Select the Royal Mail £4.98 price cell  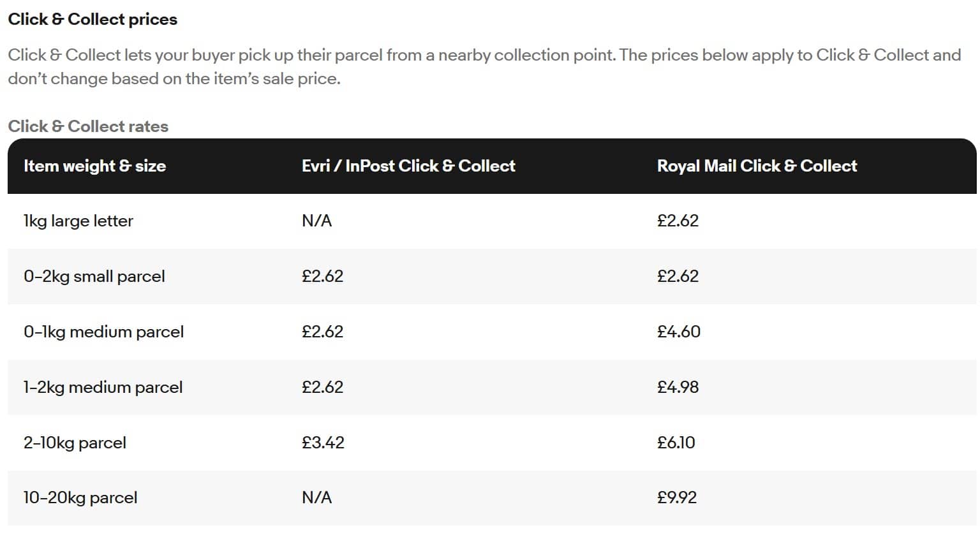pos(678,387)
